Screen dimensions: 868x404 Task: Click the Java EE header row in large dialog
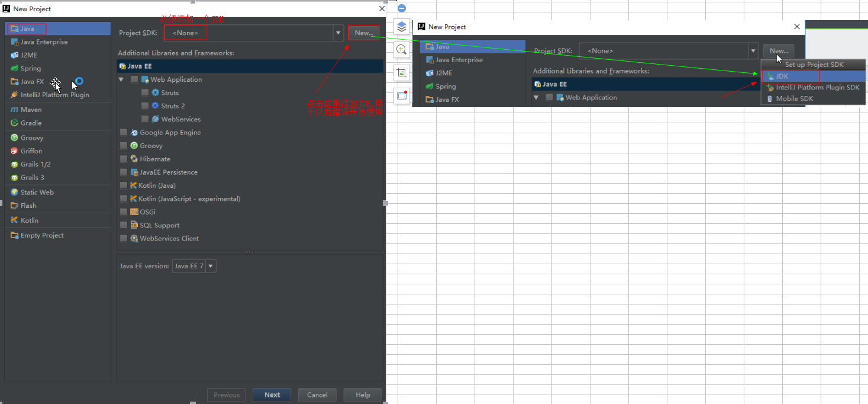[250, 66]
